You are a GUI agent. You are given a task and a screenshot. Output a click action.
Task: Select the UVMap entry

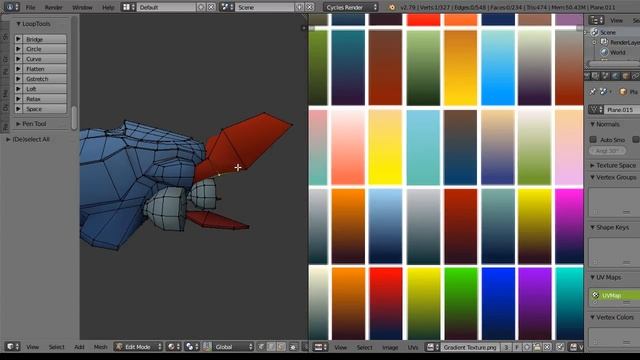[x=615, y=295]
